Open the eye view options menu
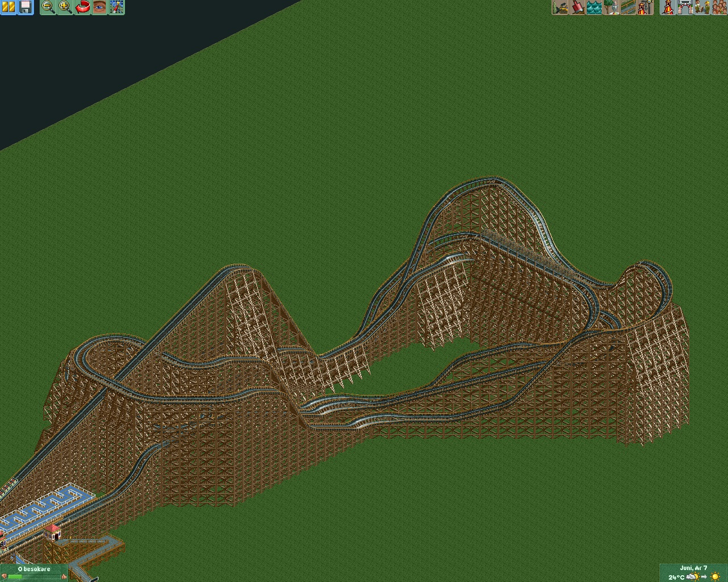Image resolution: width=728 pixels, height=582 pixels. [x=100, y=7]
